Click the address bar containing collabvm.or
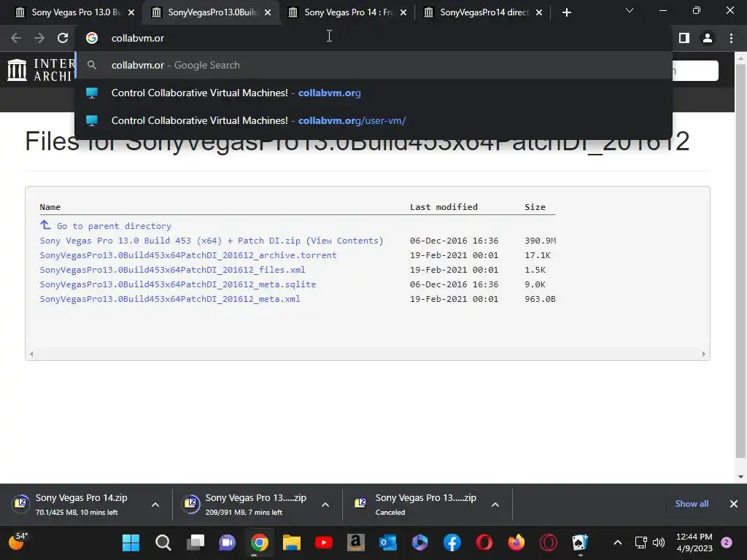Screen dimensions: 747x560 click(373, 38)
